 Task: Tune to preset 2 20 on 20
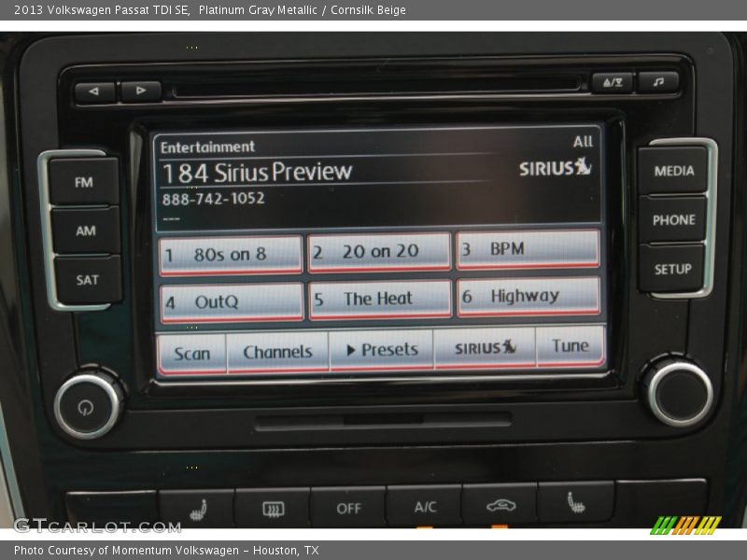point(379,252)
